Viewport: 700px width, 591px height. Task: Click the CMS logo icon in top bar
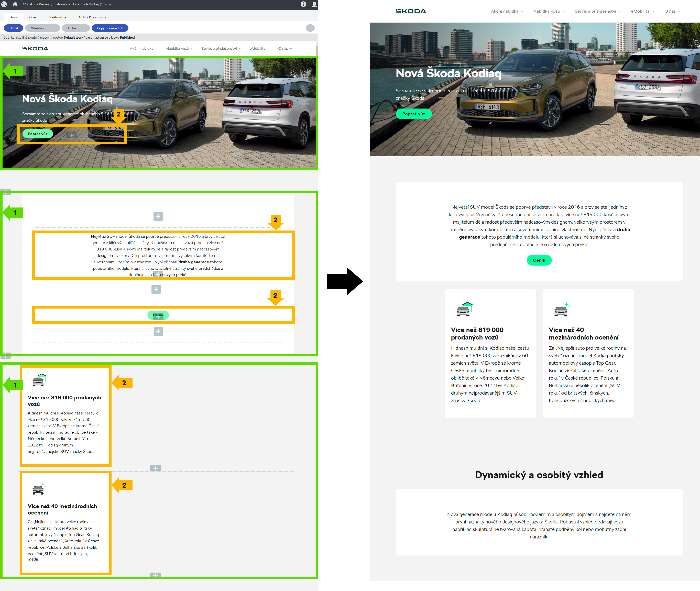(4, 4)
